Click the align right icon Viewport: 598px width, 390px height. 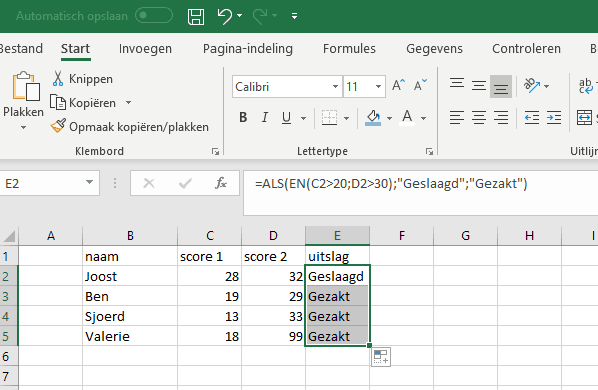tap(501, 117)
